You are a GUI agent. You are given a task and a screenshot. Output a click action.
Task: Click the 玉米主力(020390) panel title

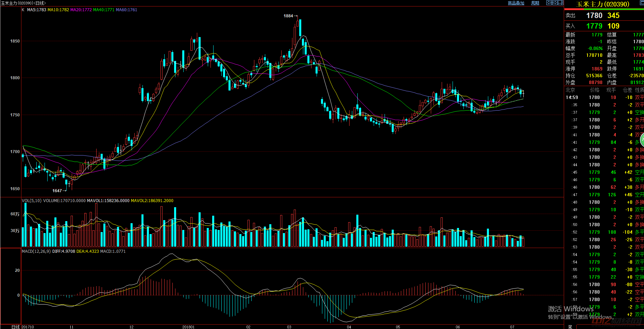603,4
